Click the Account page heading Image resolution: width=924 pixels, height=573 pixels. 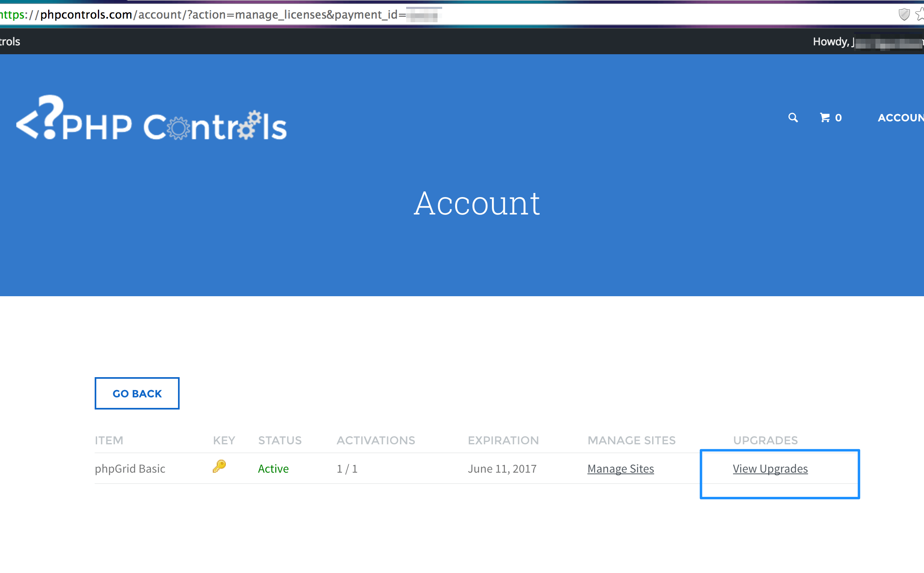coord(477,204)
